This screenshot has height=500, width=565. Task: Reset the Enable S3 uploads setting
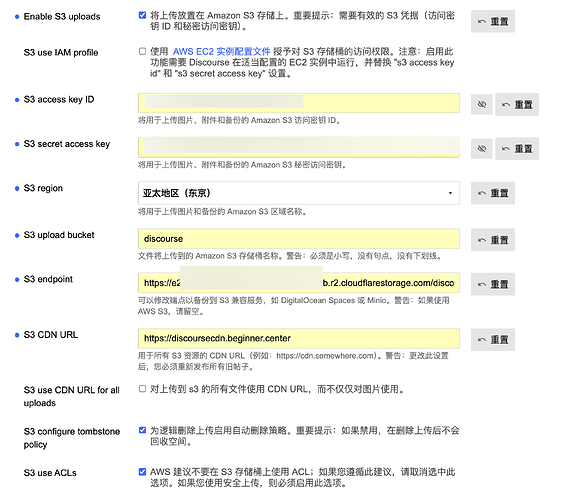tap(493, 21)
